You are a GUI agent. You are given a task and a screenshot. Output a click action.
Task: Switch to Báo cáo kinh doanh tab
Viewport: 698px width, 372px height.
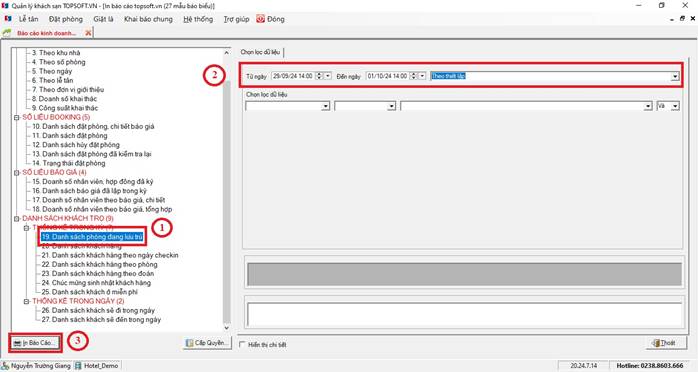(46, 33)
